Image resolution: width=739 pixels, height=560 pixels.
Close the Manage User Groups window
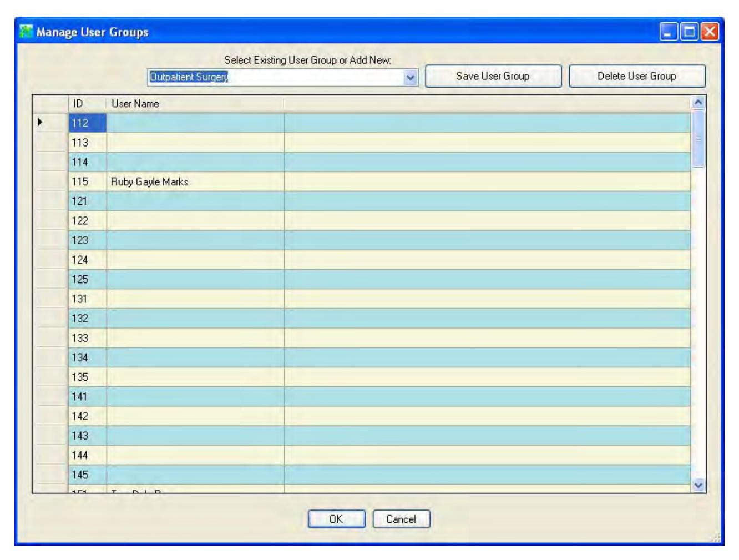[x=710, y=32]
